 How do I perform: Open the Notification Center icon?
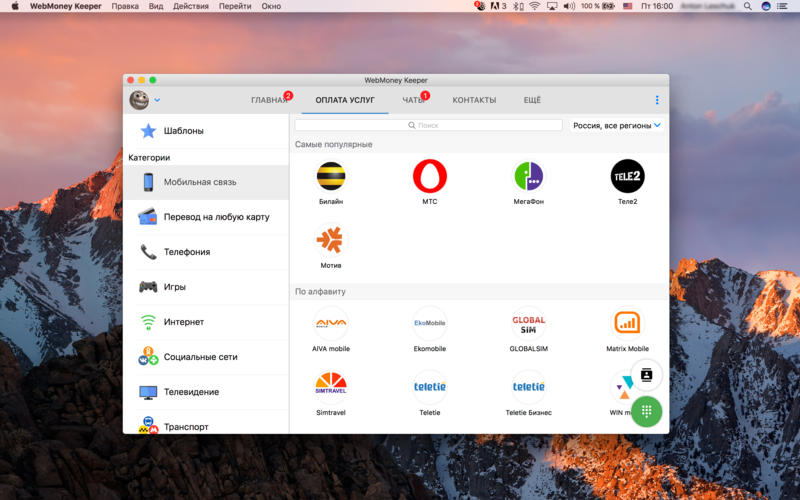click(782, 6)
